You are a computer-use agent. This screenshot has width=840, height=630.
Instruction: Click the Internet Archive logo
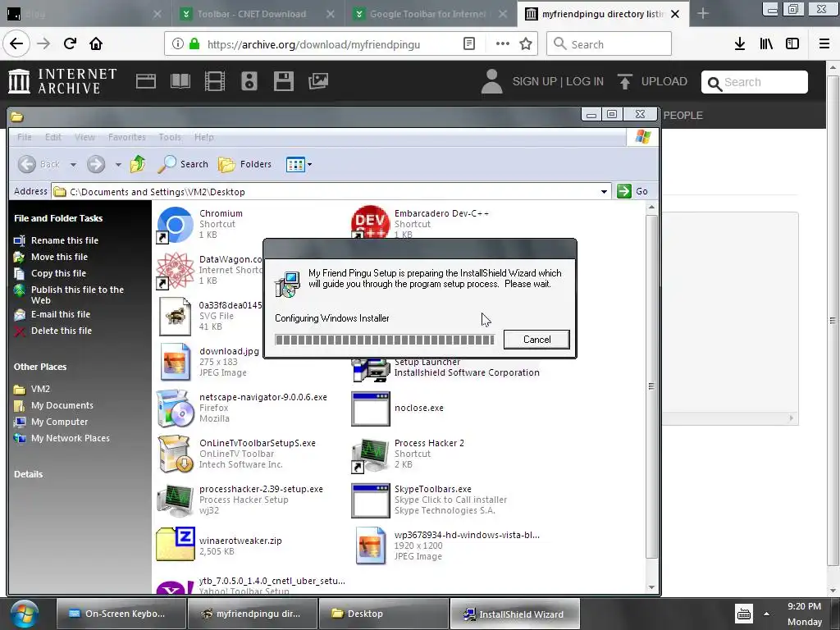[x=62, y=81]
